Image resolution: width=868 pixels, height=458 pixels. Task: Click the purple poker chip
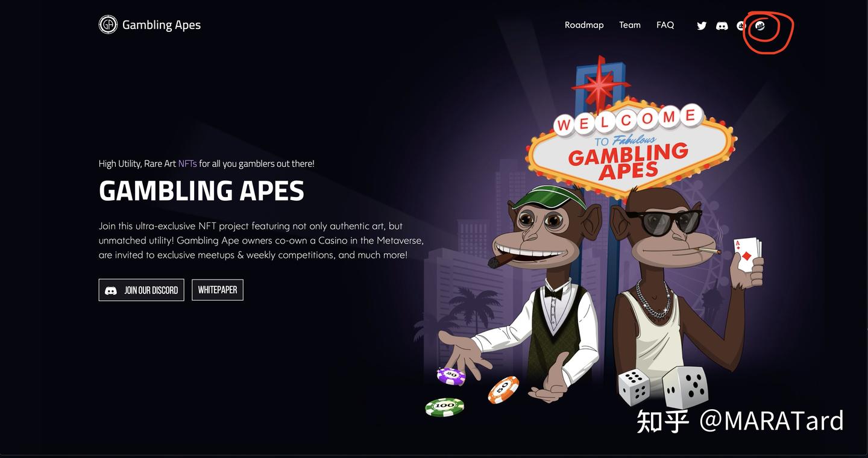(x=451, y=376)
